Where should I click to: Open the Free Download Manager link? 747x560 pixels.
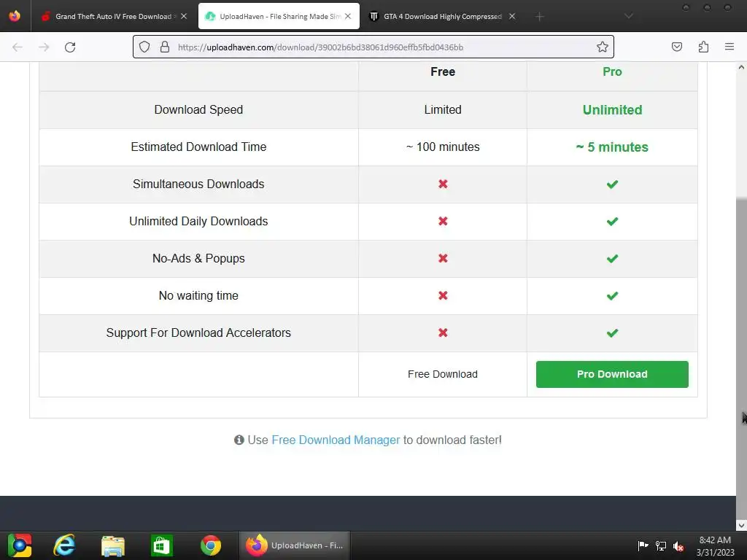[336, 440]
